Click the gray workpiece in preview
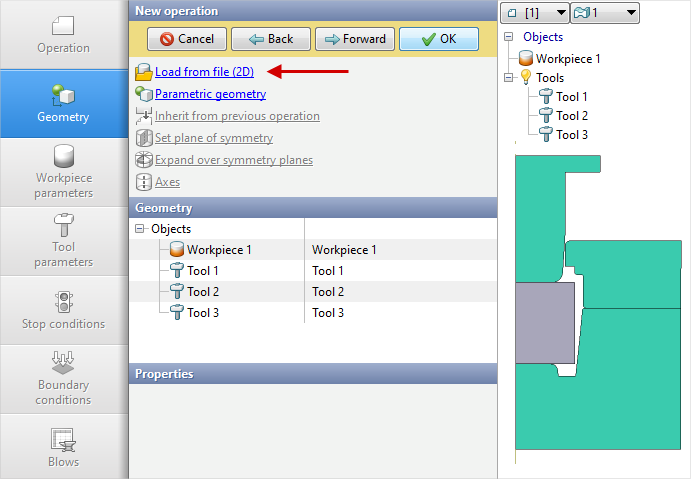The height and width of the screenshot is (479, 691). click(x=543, y=320)
